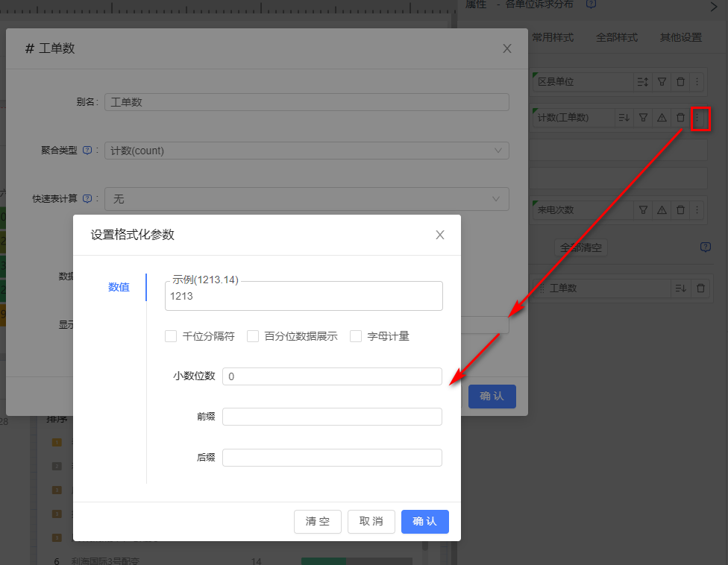Screen dimensions: 728x565
Task: Select the 数值 tab in format dialog
Action: click(119, 287)
